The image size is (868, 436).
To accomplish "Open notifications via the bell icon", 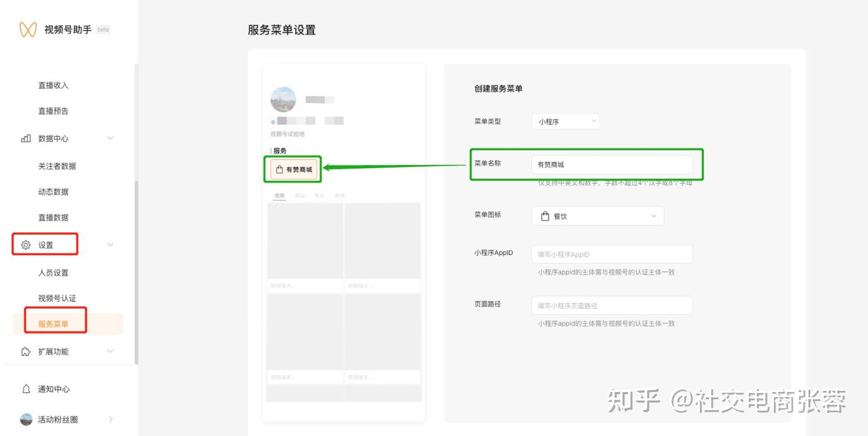I will (x=26, y=389).
